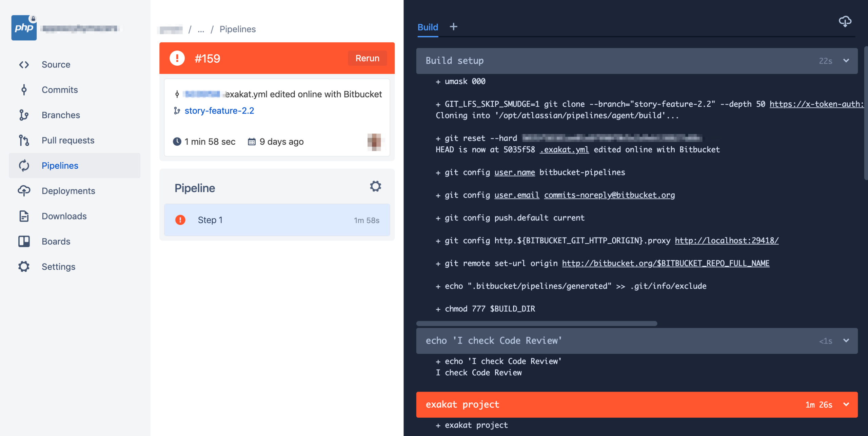The image size is (868, 436).
Task: Open Deployments in the sidebar
Action: (75, 191)
